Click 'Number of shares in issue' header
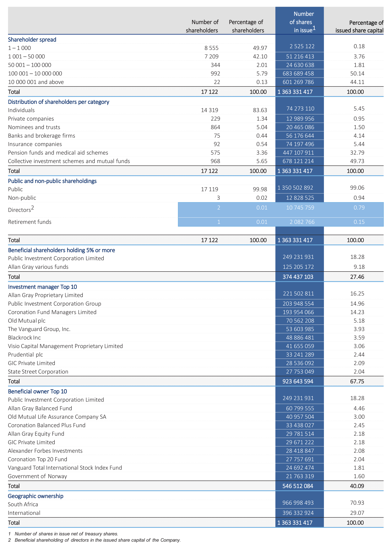Viewport: 392px width, 551px height. tap(302, 22)
